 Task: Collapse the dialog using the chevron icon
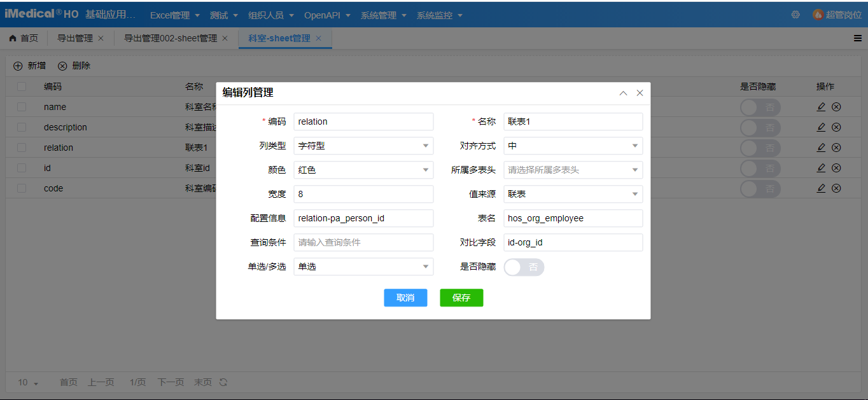pos(623,92)
